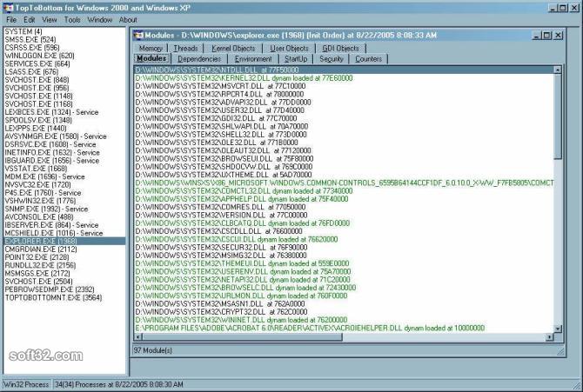
Task: Select the NTDLL.DLL module row
Action: (x=344, y=70)
